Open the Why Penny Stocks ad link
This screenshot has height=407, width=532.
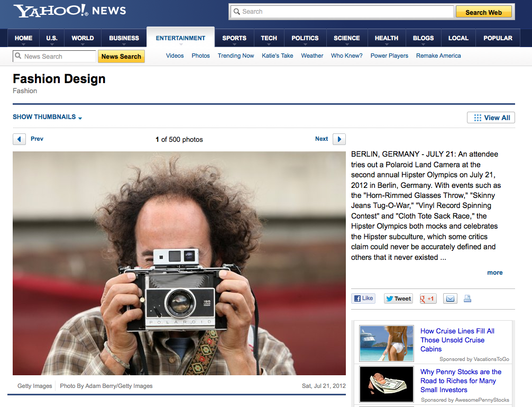coord(461,381)
